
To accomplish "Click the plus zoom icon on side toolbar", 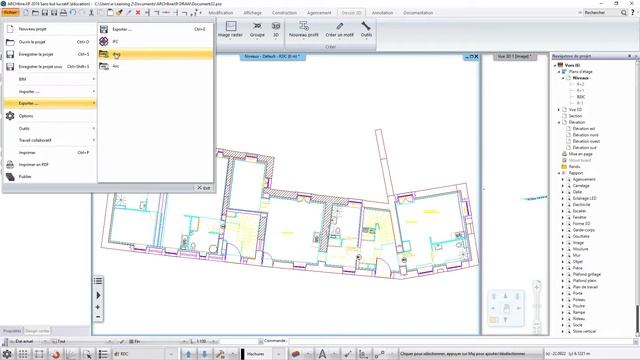I will tap(98, 307).
